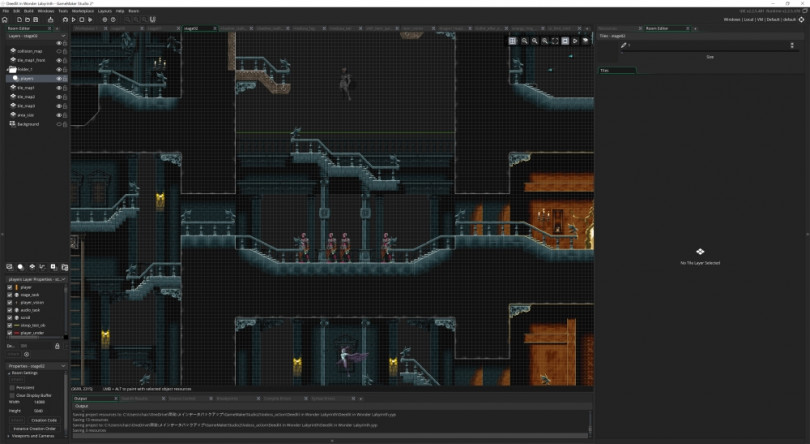Enable Clear Display Buffer checkbox

(12, 395)
